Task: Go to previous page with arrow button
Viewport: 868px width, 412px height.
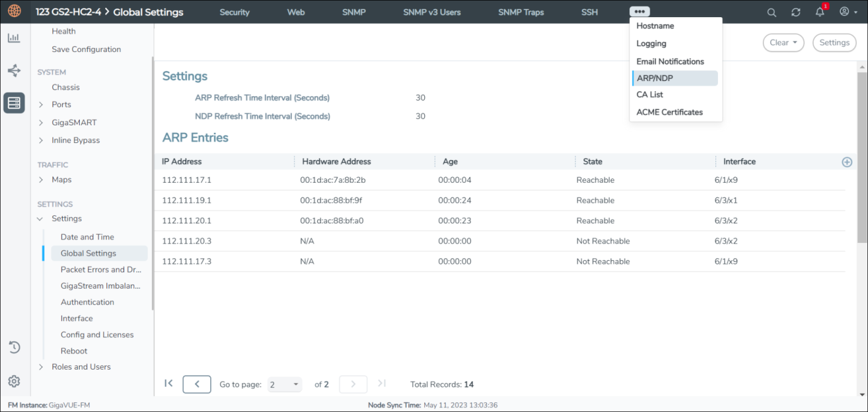Action: [197, 384]
